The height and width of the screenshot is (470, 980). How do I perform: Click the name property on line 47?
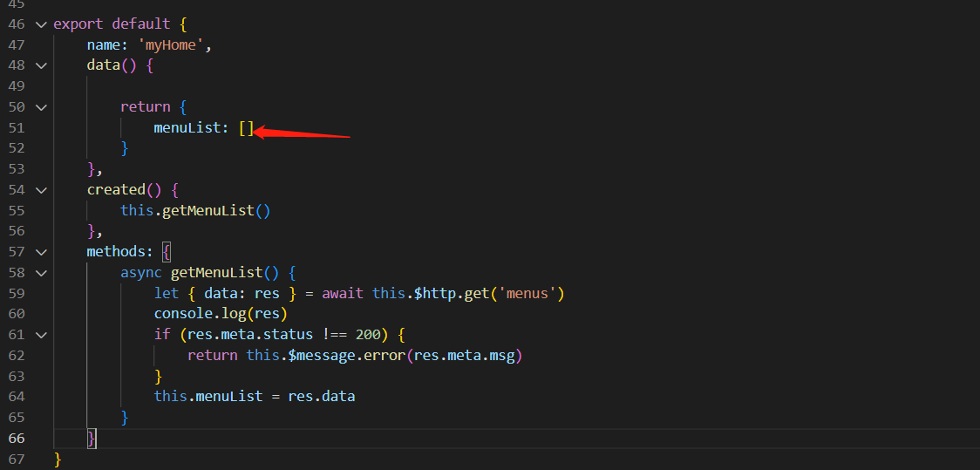(104, 45)
